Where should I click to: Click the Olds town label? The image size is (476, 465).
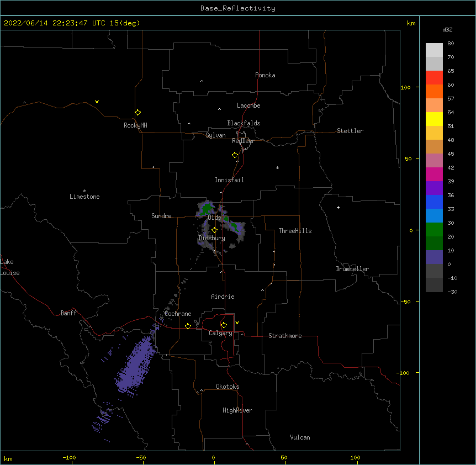pos(214,218)
